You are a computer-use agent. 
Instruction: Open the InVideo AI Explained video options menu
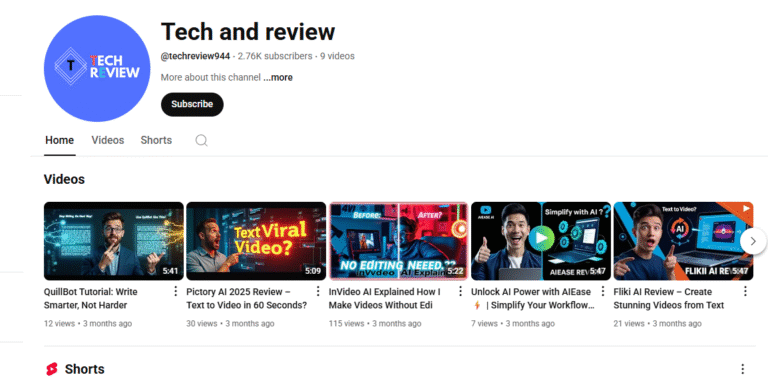460,292
